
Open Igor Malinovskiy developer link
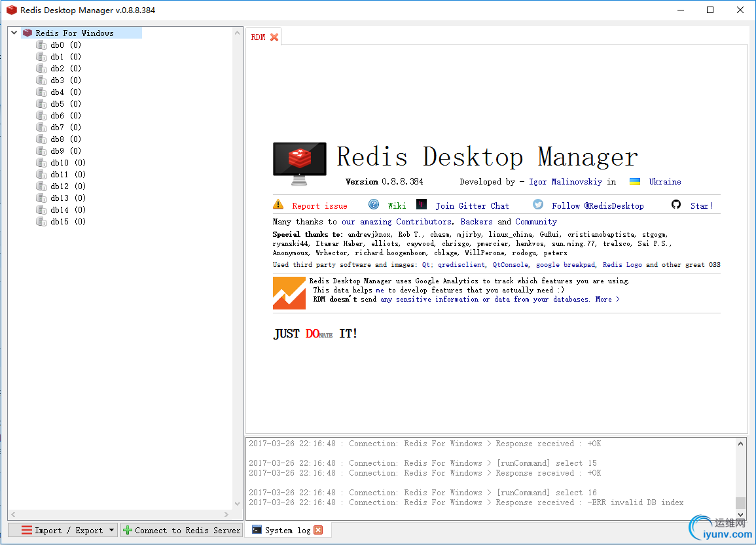coord(566,182)
